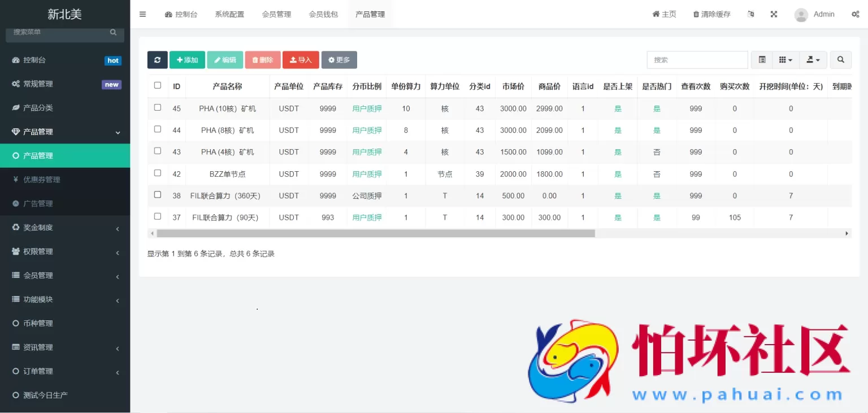
Task: Open the export data dropdown
Action: [813, 60]
